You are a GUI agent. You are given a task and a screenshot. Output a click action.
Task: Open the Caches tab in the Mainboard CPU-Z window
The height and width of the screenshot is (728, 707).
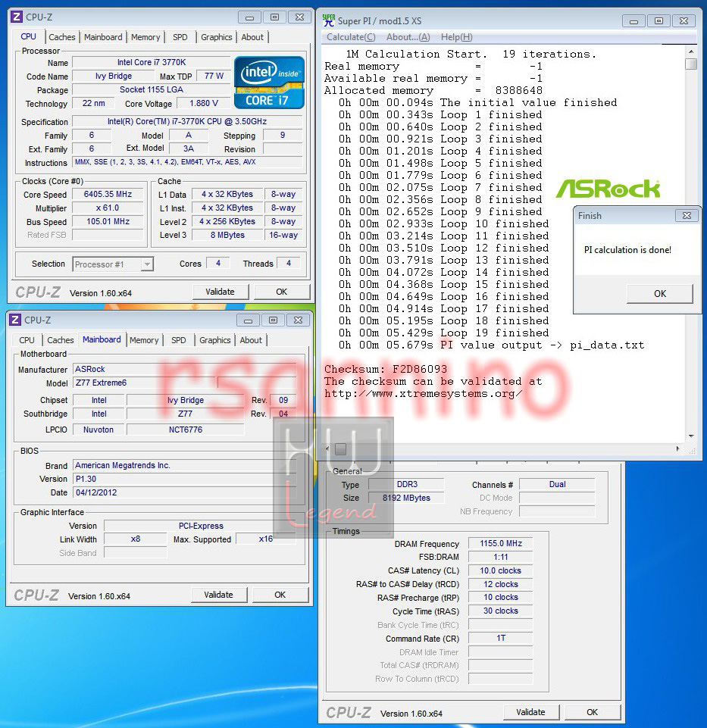point(61,340)
